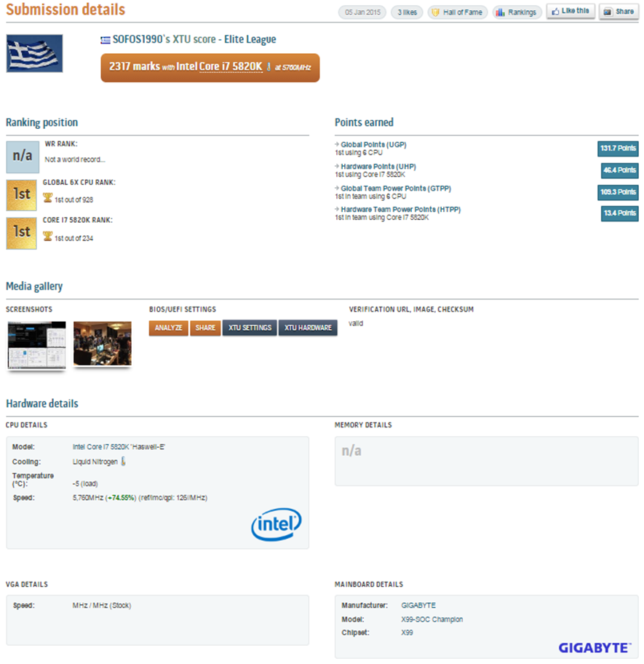Click the 131.7 Points badge
The height and width of the screenshot is (664, 644).
tap(618, 149)
